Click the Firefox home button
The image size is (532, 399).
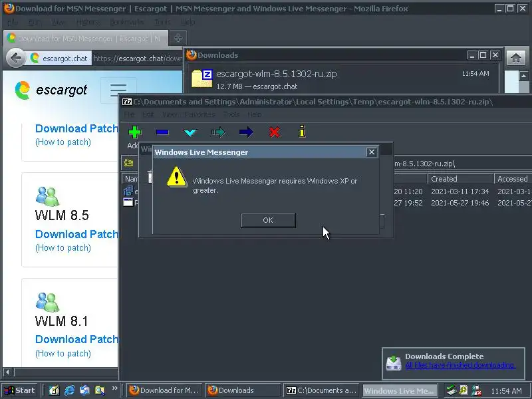click(516, 58)
